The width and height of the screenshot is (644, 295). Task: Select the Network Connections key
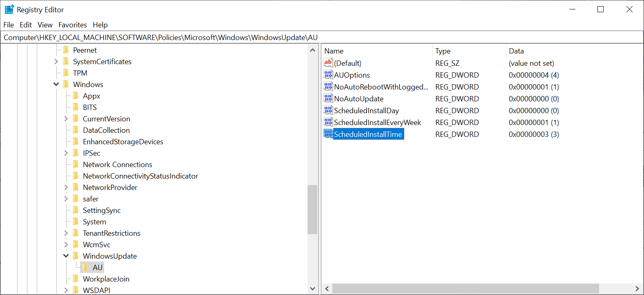(x=118, y=164)
